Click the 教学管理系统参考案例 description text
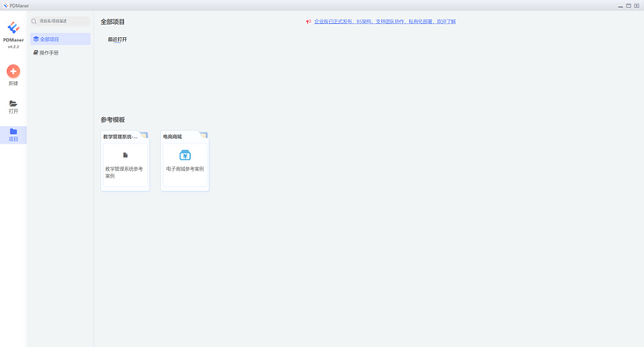Screen dimensions: 644x347 coord(124,173)
